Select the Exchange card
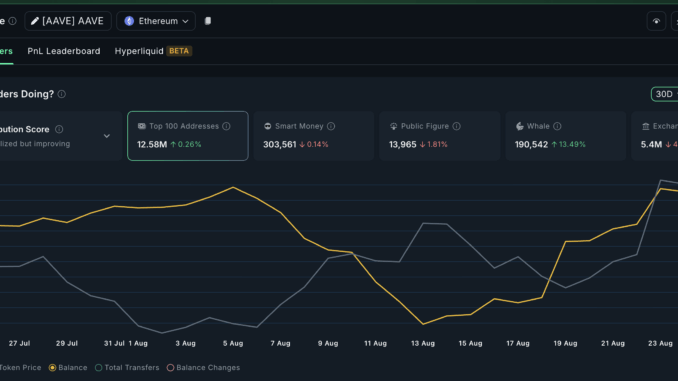 pyautogui.click(x=655, y=136)
